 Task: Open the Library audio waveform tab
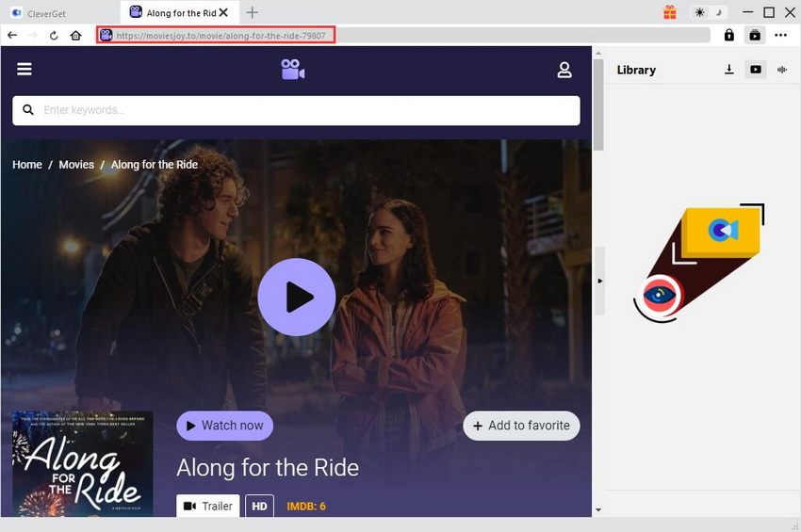click(x=782, y=70)
